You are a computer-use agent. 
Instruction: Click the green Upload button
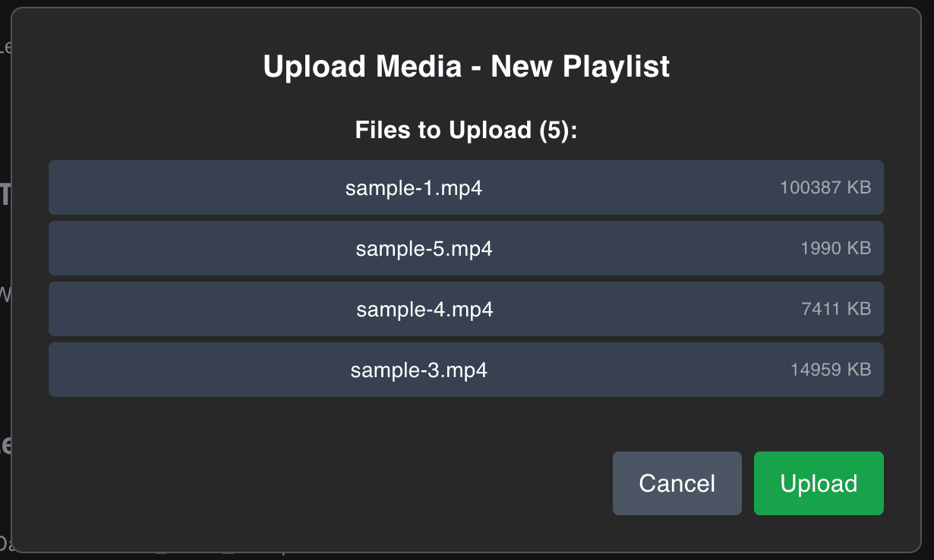click(819, 483)
